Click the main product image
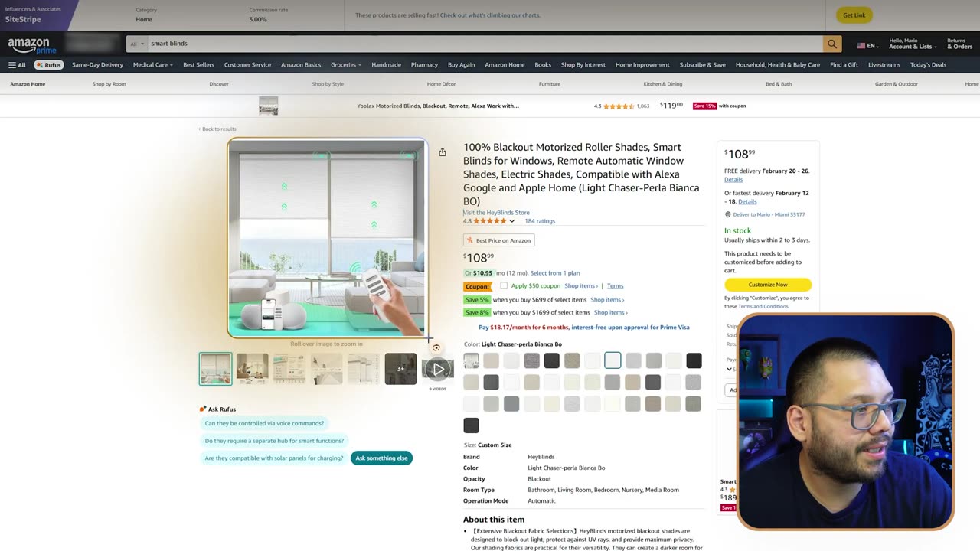 click(x=327, y=238)
